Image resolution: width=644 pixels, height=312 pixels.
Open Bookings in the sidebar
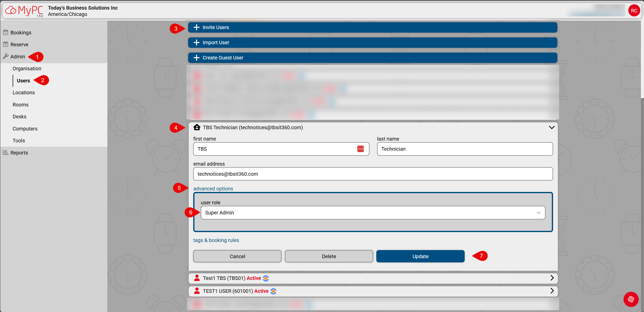[x=21, y=33]
